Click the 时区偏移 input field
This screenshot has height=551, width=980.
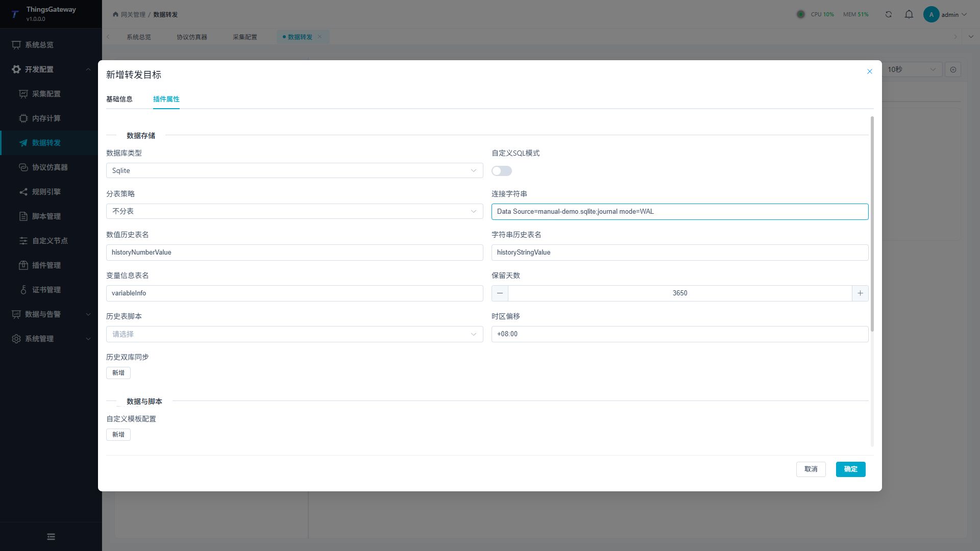pyautogui.click(x=680, y=334)
